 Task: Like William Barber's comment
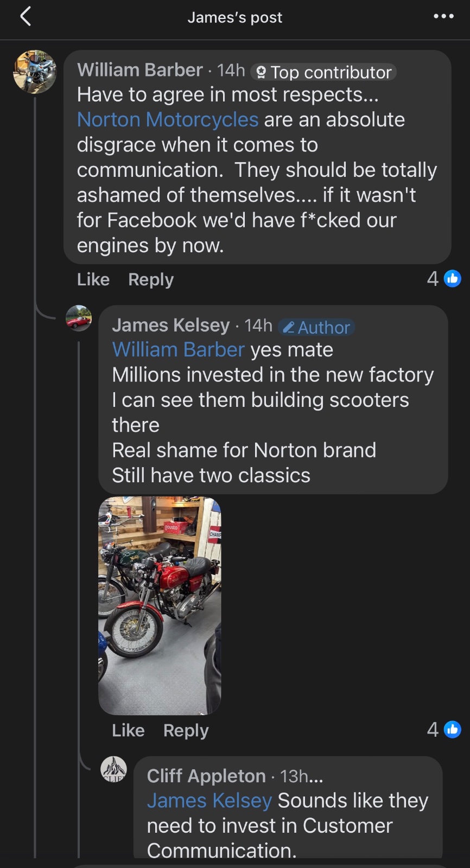point(93,279)
